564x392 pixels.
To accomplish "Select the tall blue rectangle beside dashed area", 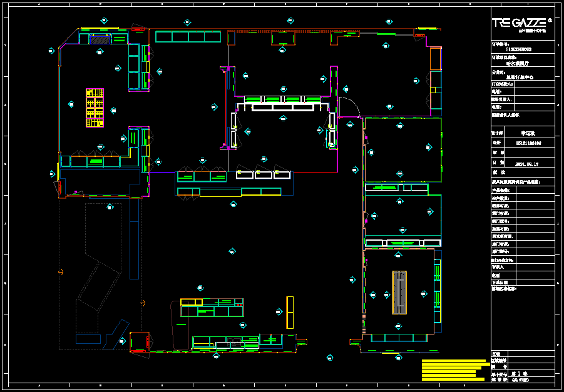I will point(134,241).
